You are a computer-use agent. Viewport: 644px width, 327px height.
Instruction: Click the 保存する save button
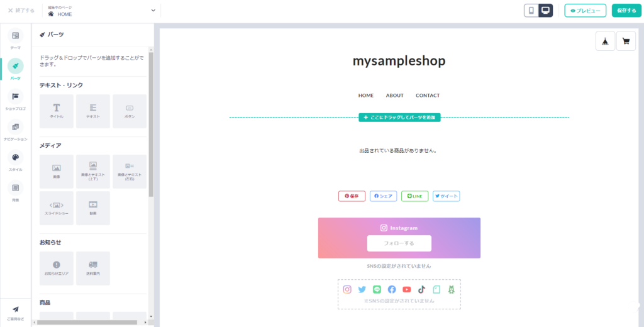(x=626, y=11)
